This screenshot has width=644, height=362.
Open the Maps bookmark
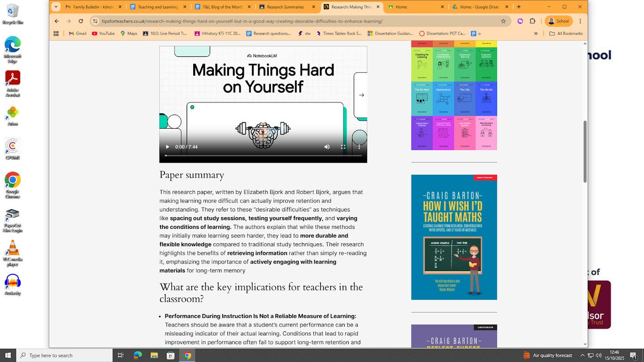129,34
